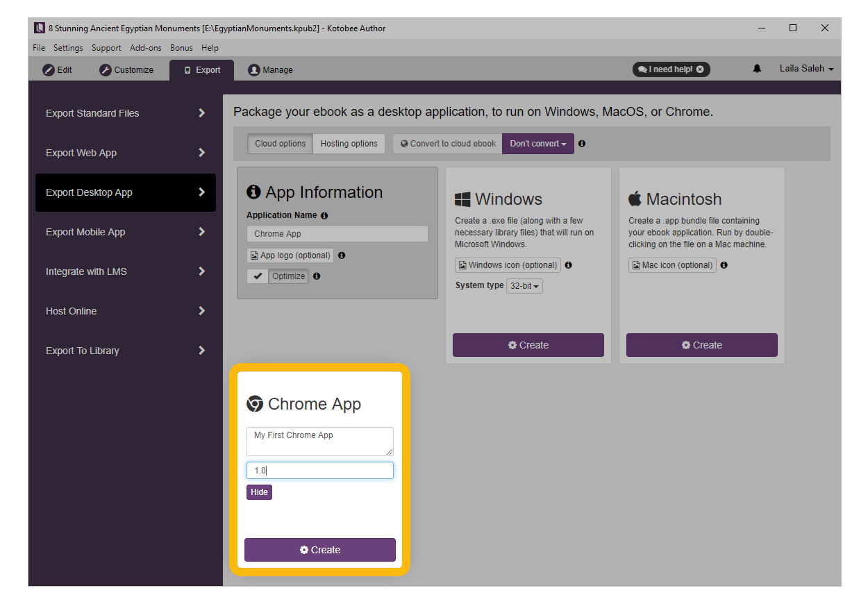This screenshot has width=868, height=604.
Task: Click Create in Chrome App card
Action: point(320,550)
